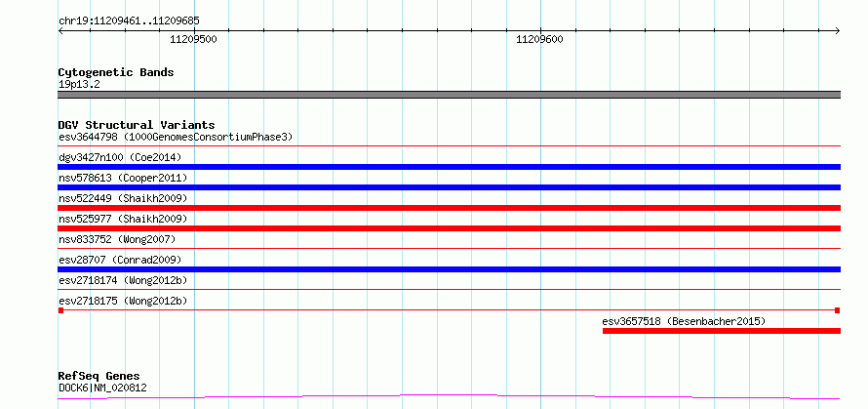Click the 19p13.2 band label
Image resolution: width=868 pixels, height=409 pixels.
(79, 85)
